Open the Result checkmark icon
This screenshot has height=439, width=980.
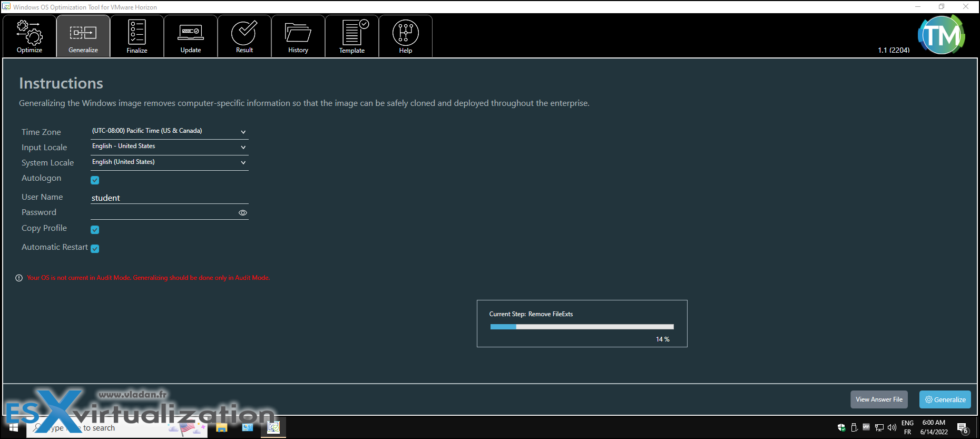click(244, 33)
